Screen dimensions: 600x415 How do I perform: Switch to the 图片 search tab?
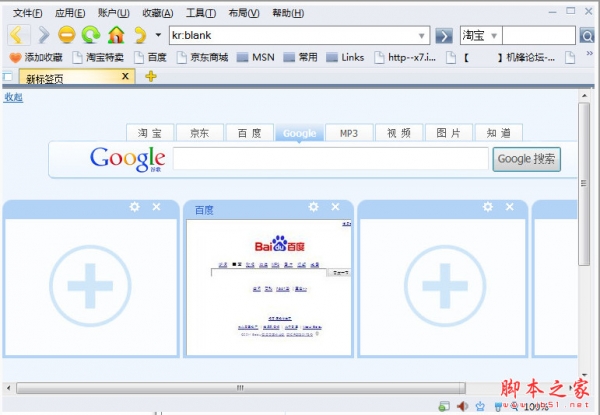pyautogui.click(x=449, y=133)
